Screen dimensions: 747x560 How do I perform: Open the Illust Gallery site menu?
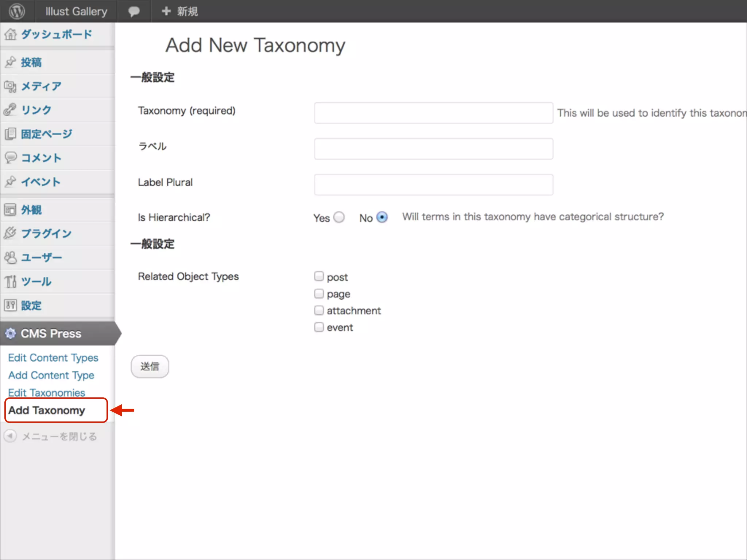pos(76,11)
